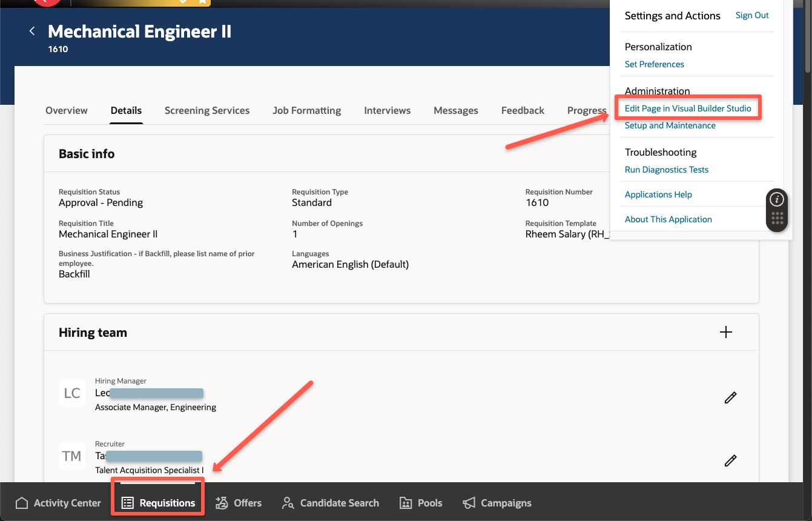Select the Job Formatting tab
The height and width of the screenshot is (521, 812).
(306, 110)
